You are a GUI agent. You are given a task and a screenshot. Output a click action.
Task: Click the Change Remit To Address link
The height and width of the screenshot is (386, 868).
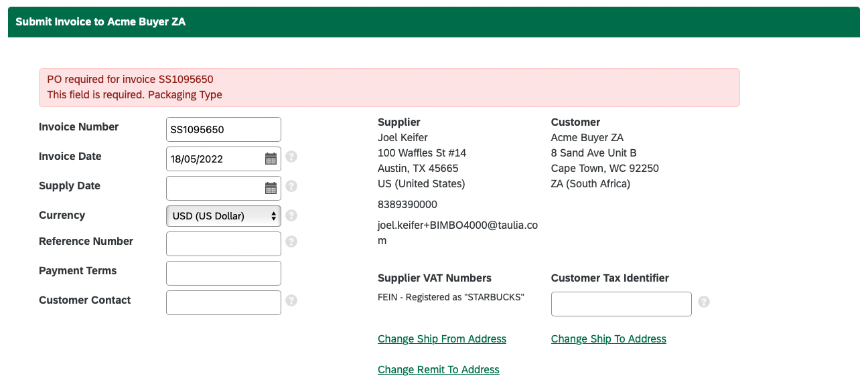click(439, 370)
